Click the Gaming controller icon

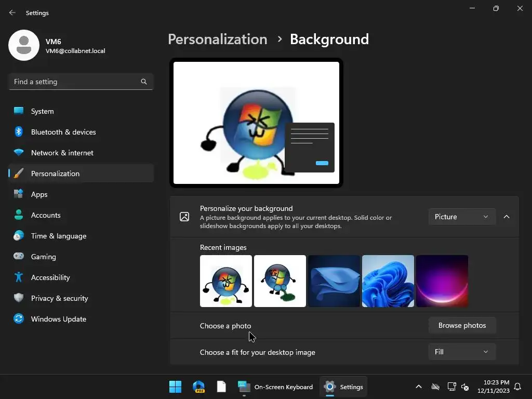19,256
